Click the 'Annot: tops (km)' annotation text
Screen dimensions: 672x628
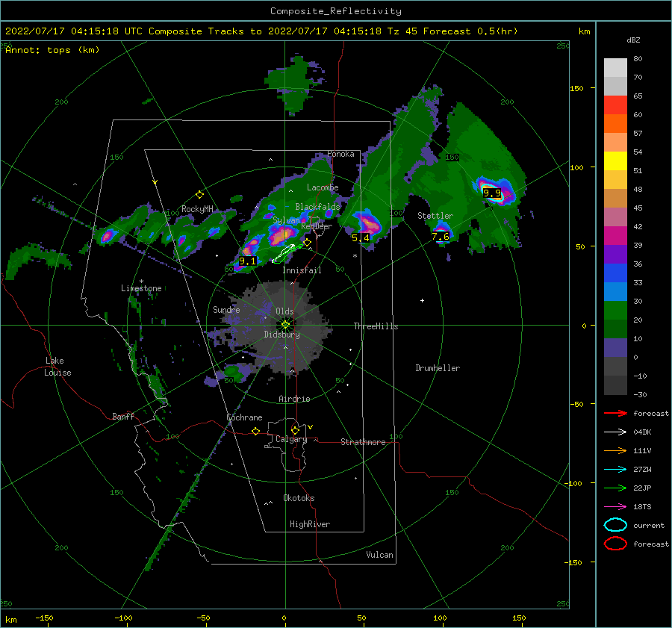pyautogui.click(x=52, y=50)
